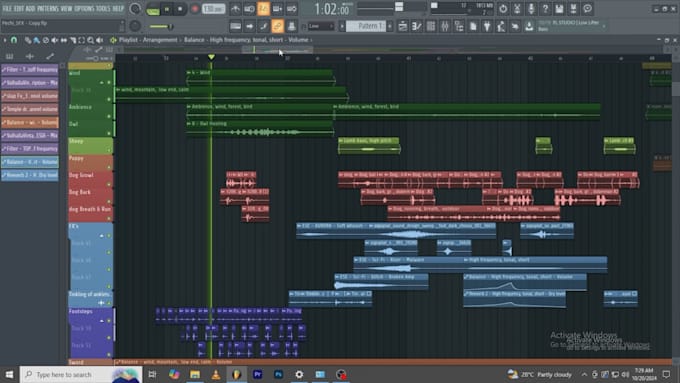
Task: Expand the hint panel arrow on the right
Action: 605,26
